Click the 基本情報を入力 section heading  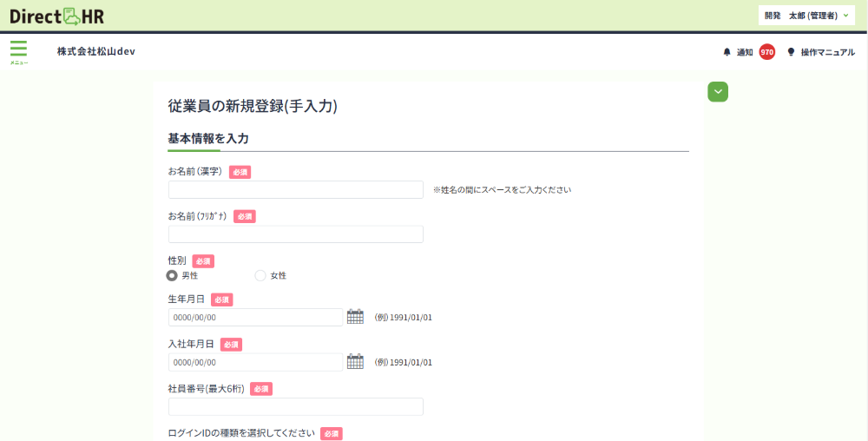pos(208,138)
